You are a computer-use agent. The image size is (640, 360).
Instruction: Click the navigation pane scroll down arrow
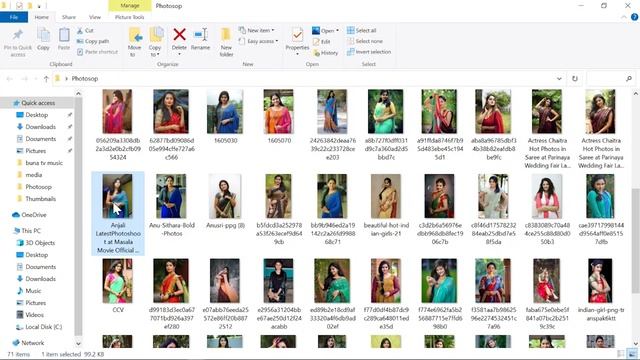[x=78, y=344]
